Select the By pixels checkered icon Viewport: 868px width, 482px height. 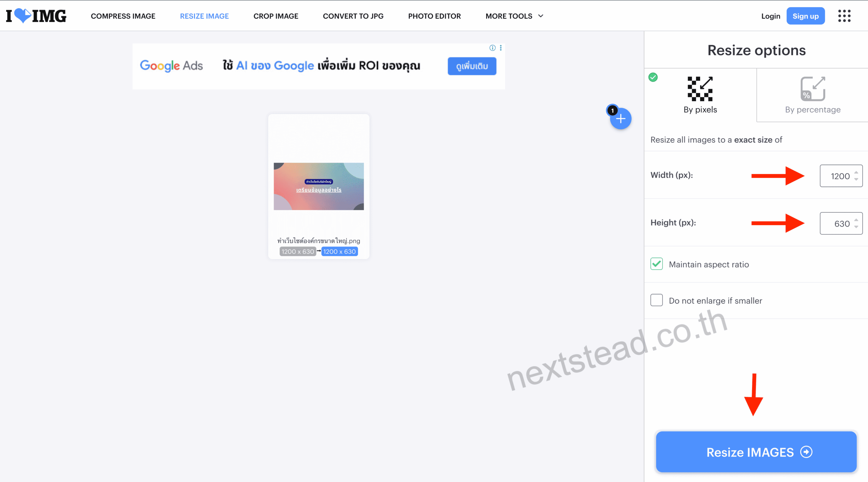point(700,89)
